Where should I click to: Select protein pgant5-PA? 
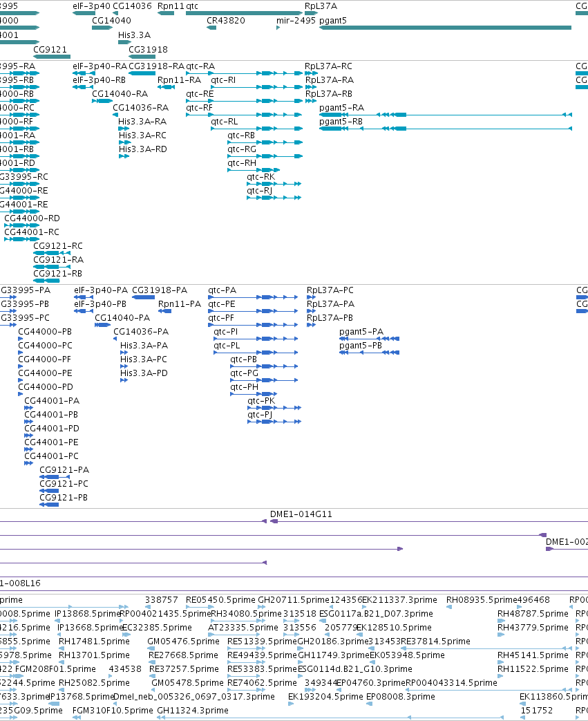pyautogui.click(x=361, y=332)
